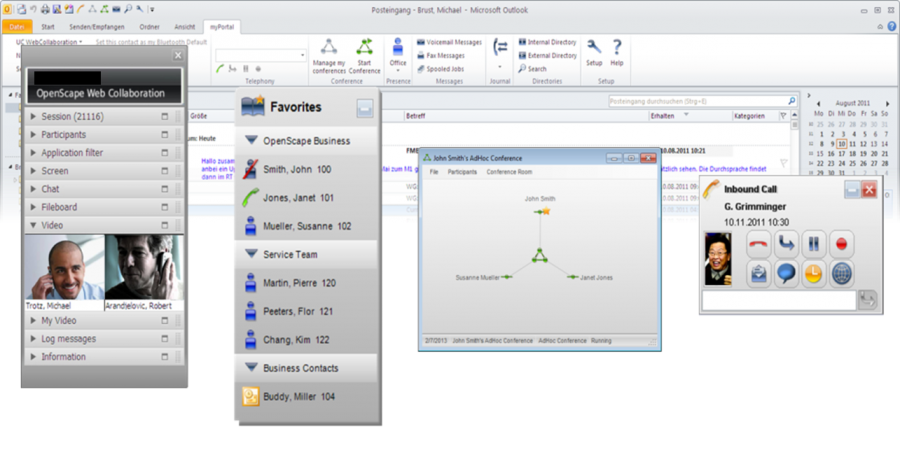
Task: Open Manage my conferences in the ribbon
Action: (x=329, y=56)
